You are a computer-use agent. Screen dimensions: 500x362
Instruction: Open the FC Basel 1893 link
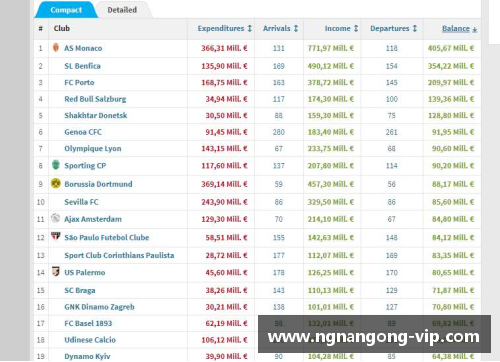pos(88,323)
